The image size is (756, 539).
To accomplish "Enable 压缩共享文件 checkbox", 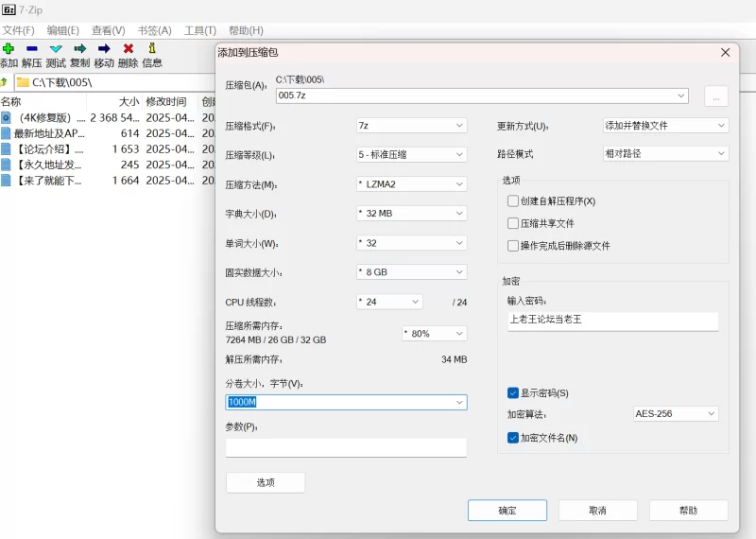I will click(513, 223).
